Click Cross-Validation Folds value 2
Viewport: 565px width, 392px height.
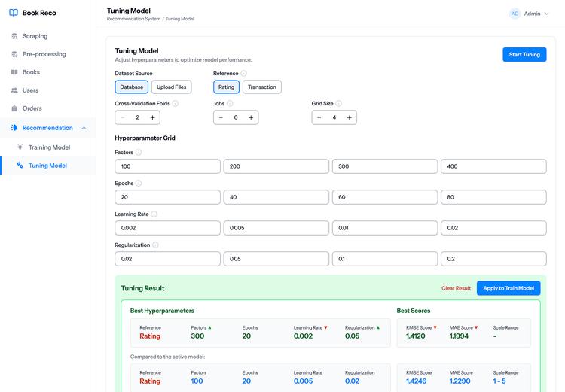point(137,117)
